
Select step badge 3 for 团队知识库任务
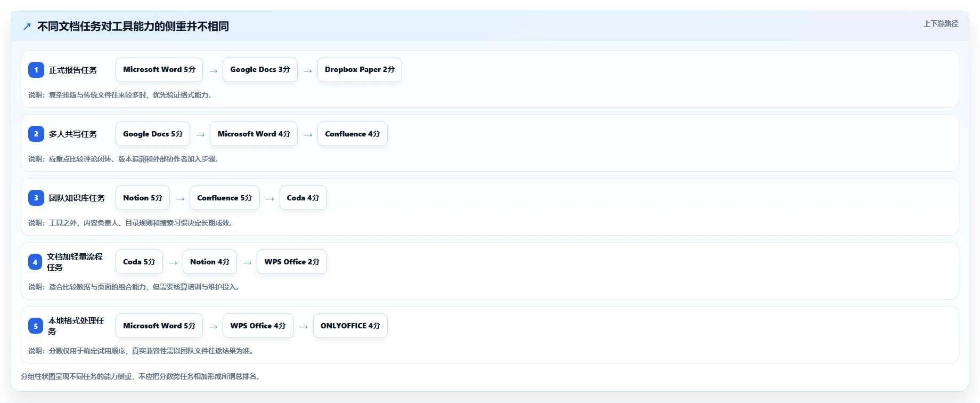36,198
